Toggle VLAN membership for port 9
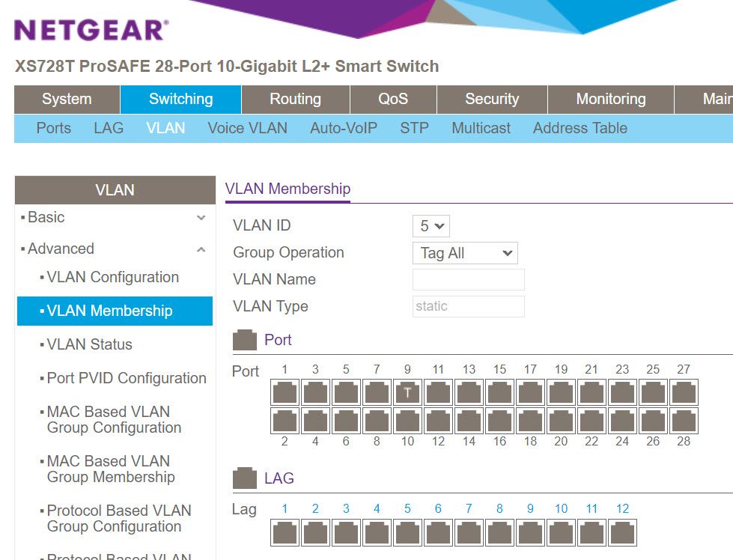Image resolution: width=733 pixels, height=560 pixels. click(x=407, y=392)
